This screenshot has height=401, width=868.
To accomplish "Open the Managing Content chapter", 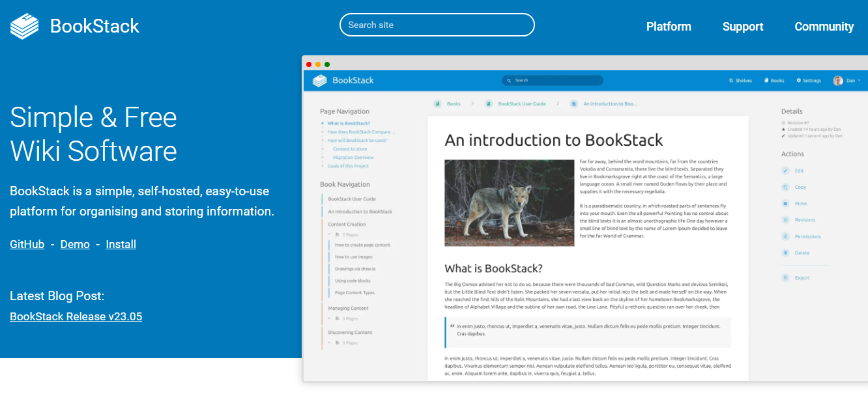I will [348, 308].
